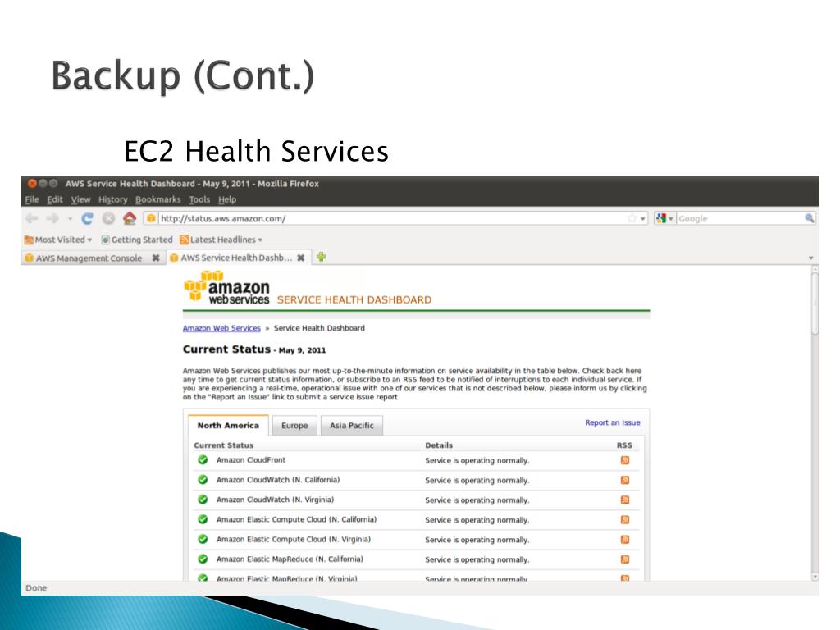The width and height of the screenshot is (840, 630).
Task: Click 'Amazon CloudWatch (N. California)' row text
Action: coord(278,479)
